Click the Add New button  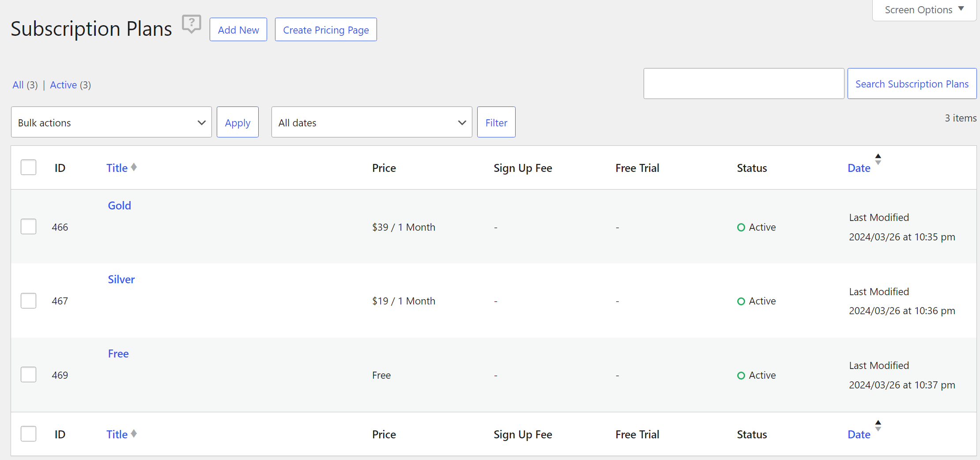238,30
